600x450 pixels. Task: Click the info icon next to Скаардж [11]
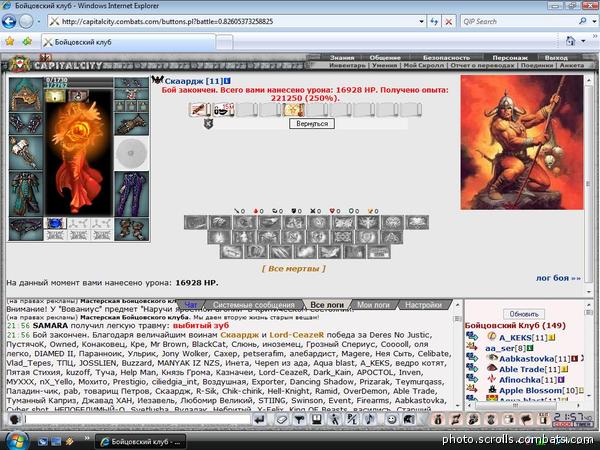[x=227, y=81]
